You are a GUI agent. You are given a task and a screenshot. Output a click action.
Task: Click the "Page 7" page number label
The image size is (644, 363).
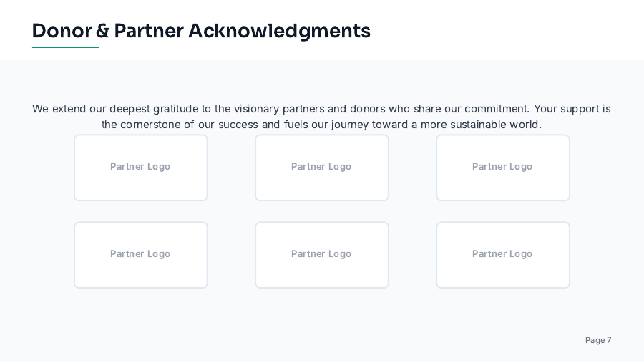[598, 340]
